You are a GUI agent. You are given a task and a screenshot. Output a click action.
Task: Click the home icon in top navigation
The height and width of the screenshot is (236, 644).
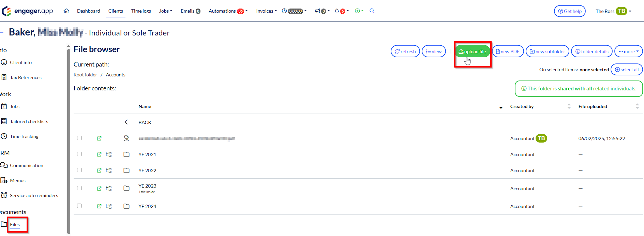coord(66,11)
